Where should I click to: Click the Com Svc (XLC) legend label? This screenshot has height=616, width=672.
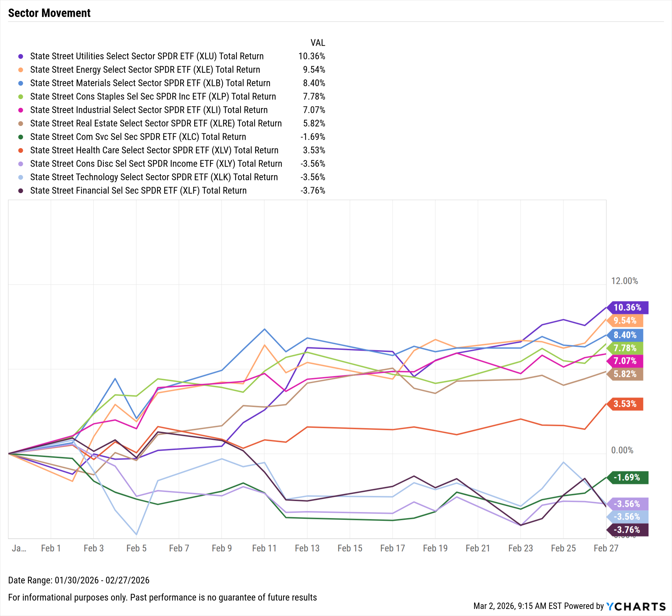138,137
